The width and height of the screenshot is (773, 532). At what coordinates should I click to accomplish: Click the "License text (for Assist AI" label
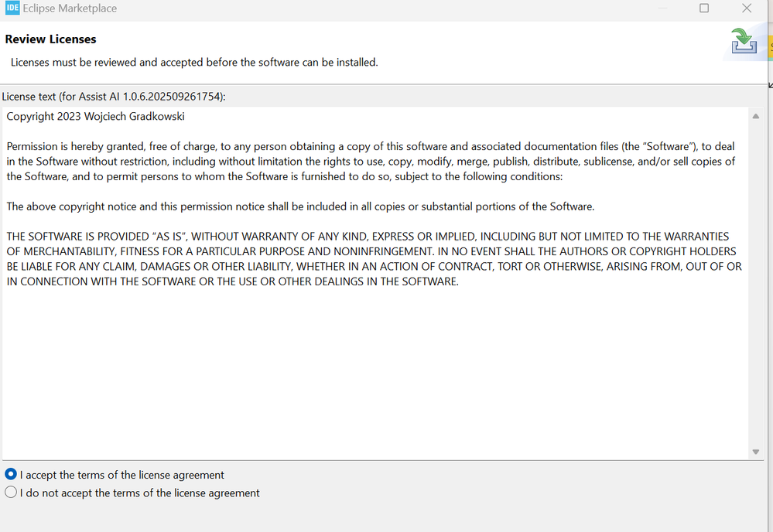[114, 97]
